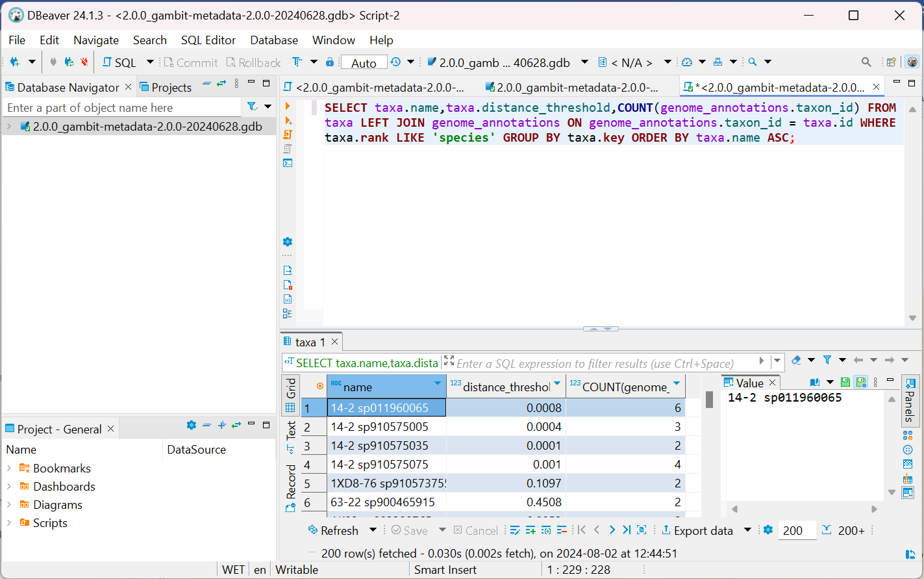Click the SQL editor vertical scrollbar

pyautogui.click(x=913, y=214)
